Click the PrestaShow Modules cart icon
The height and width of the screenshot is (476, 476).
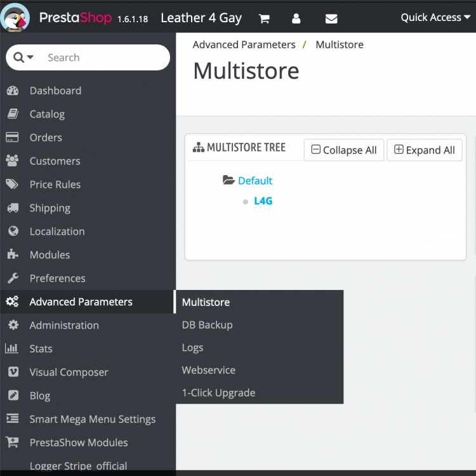12,442
